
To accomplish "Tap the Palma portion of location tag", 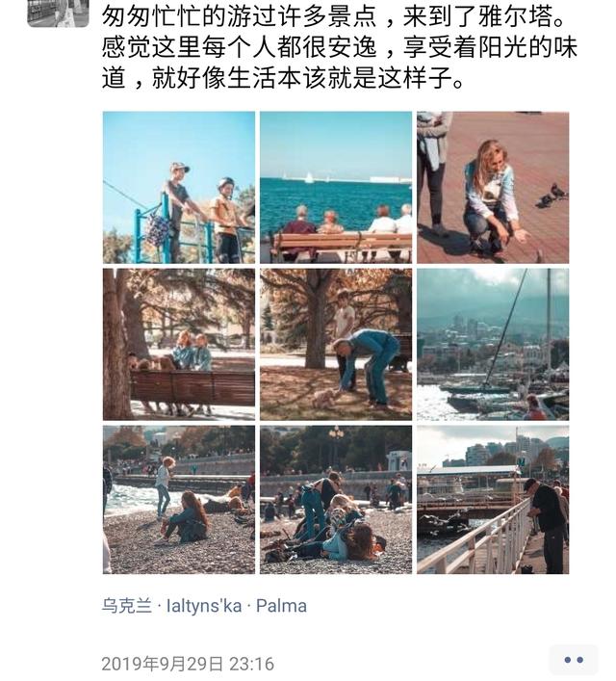I will point(281,606).
